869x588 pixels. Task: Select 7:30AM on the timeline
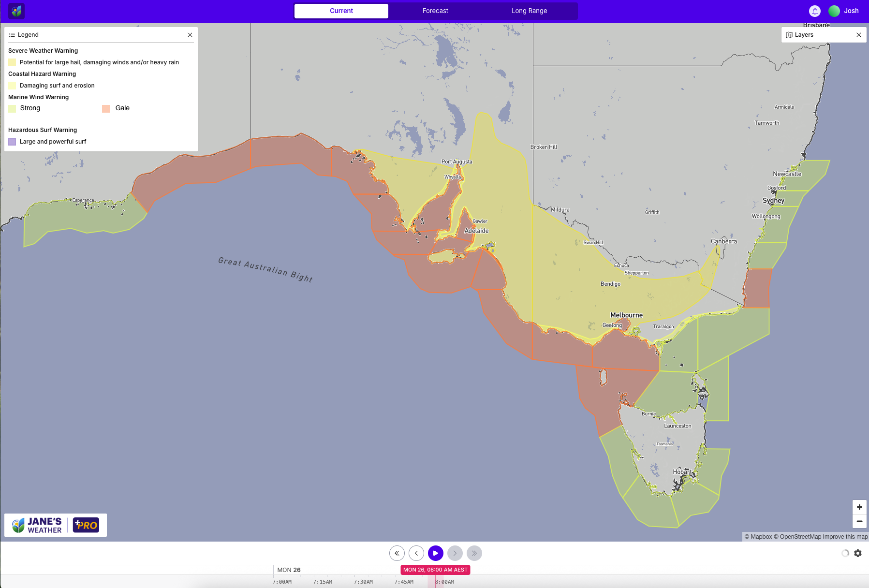point(363,582)
